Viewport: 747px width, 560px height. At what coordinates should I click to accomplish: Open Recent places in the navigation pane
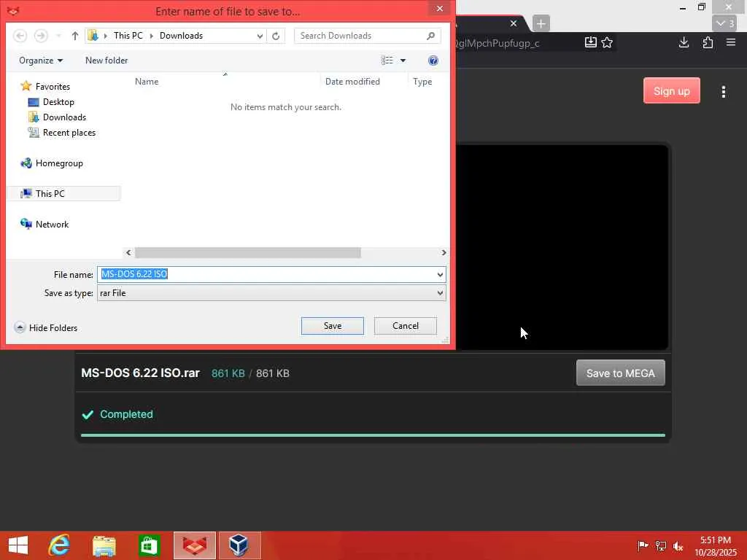(x=69, y=133)
